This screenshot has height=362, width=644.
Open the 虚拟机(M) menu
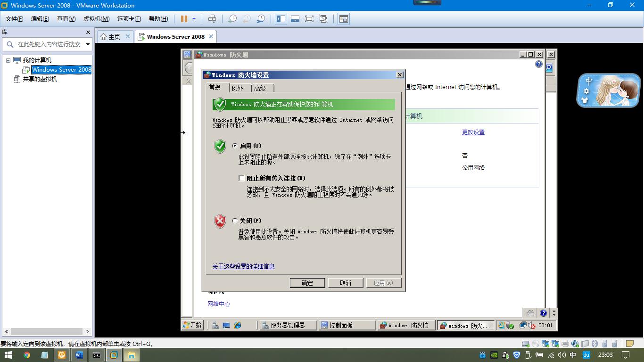tap(96, 19)
